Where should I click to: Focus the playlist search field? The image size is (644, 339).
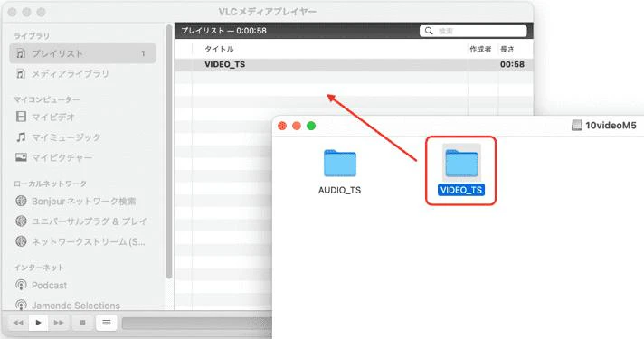click(473, 31)
